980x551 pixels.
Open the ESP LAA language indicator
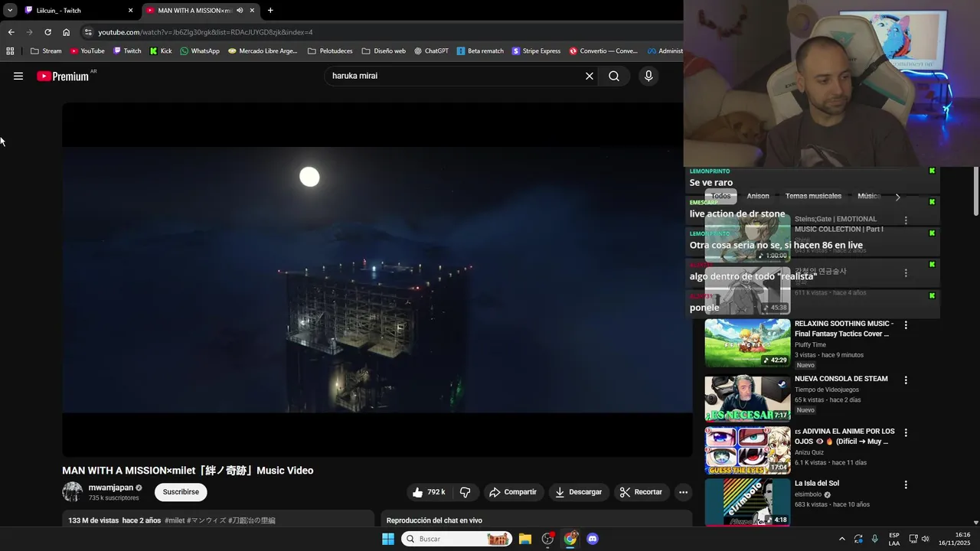click(x=894, y=539)
